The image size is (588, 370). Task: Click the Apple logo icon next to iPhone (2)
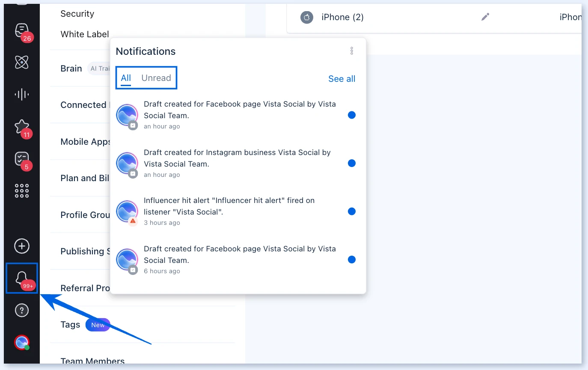click(307, 17)
